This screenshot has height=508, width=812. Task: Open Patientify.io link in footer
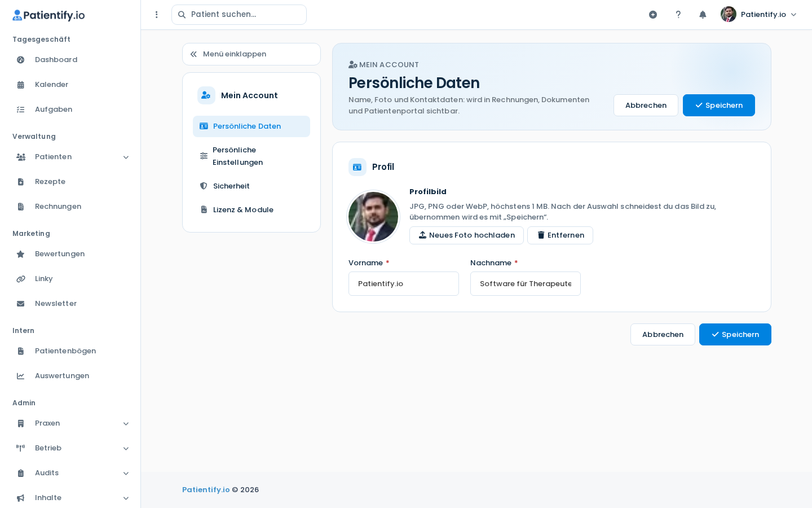pyautogui.click(x=206, y=490)
